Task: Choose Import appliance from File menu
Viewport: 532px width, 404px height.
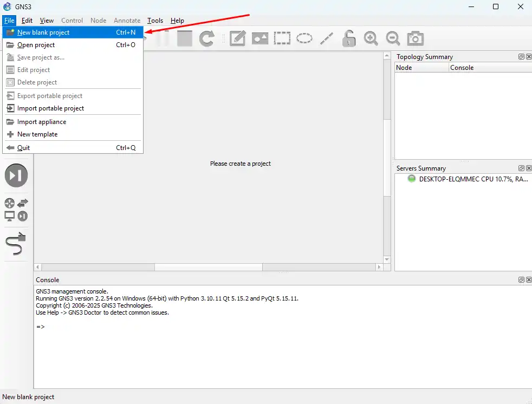Action: [42, 122]
